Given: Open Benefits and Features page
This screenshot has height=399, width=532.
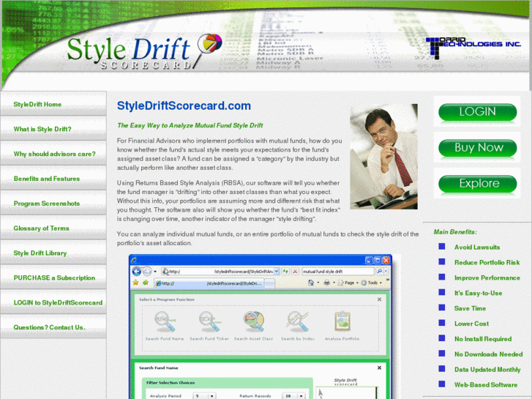Looking at the screenshot, I should [x=53, y=179].
